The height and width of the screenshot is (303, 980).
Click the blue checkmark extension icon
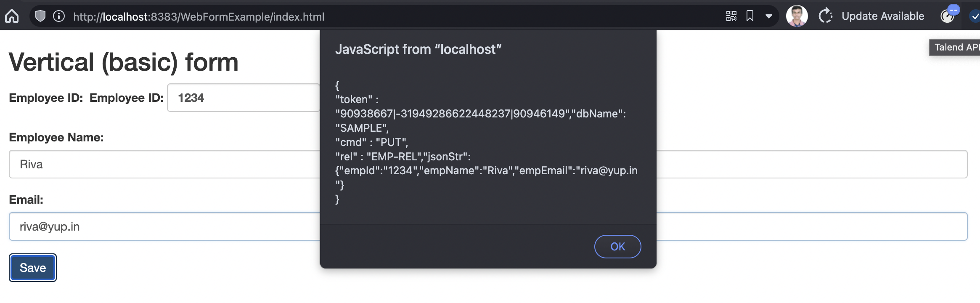point(975,17)
